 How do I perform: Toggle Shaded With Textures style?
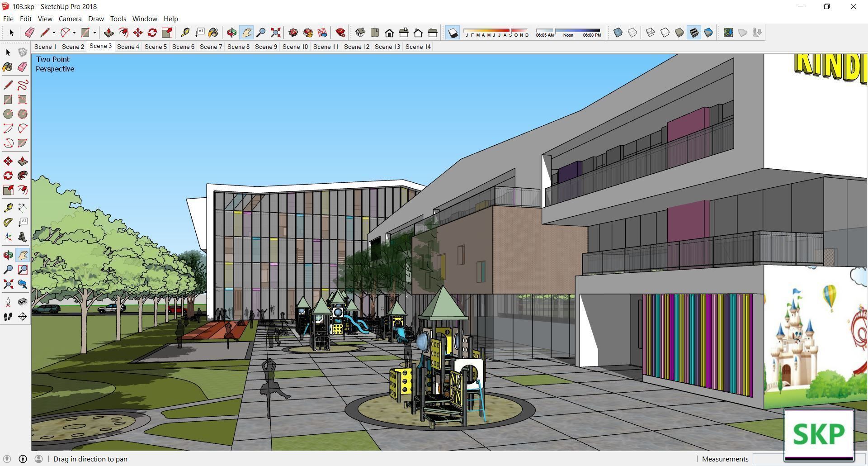click(694, 33)
